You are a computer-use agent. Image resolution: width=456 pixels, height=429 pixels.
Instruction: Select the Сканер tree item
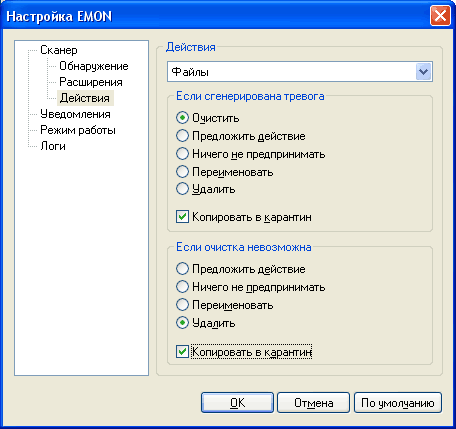click(59, 50)
